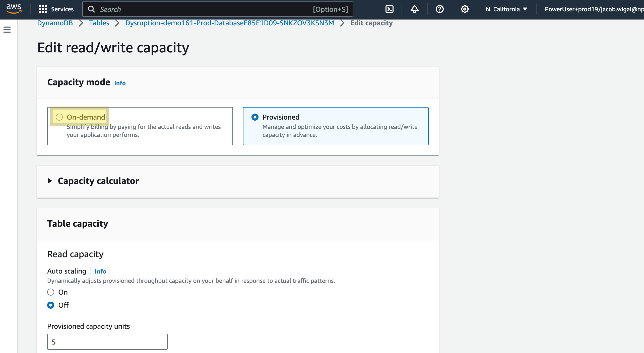The width and height of the screenshot is (644, 353).
Task: Expand the Capacity calculator section
Action: [x=50, y=181]
